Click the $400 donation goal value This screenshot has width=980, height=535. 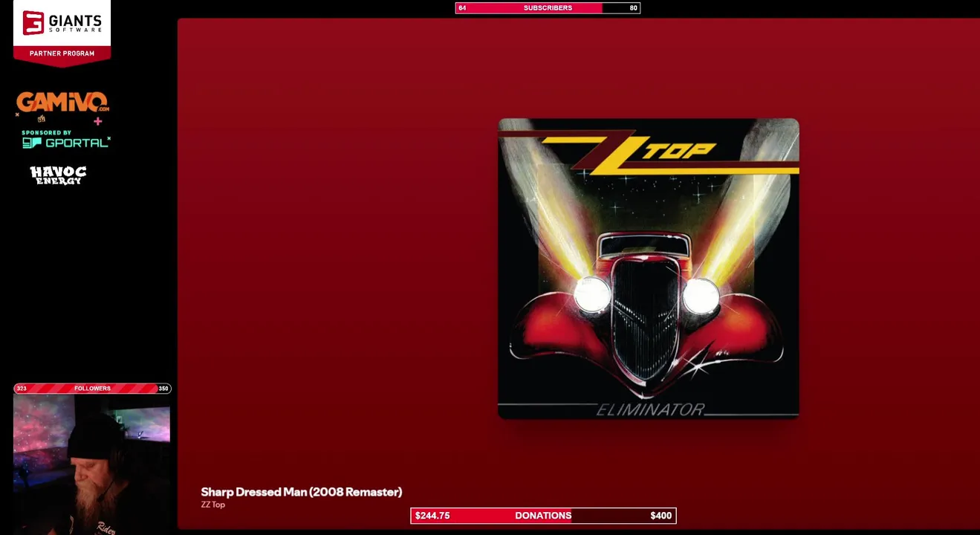pyautogui.click(x=661, y=516)
